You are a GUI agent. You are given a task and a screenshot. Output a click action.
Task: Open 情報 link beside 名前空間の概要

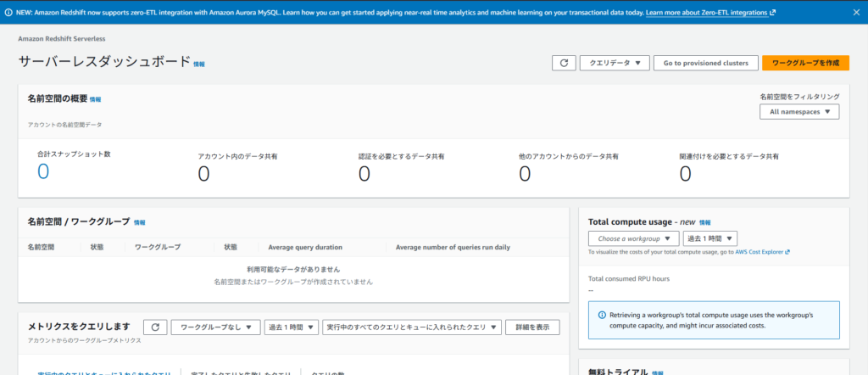95,100
